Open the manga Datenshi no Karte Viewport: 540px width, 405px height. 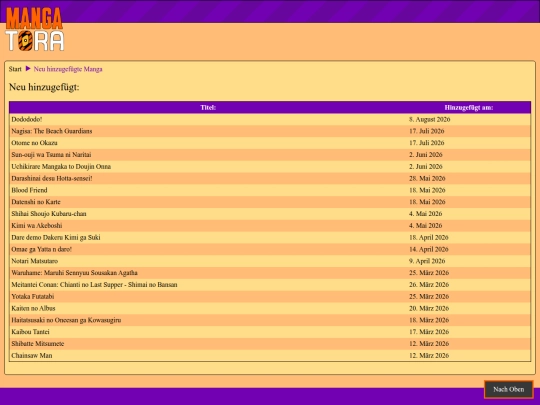click(36, 202)
